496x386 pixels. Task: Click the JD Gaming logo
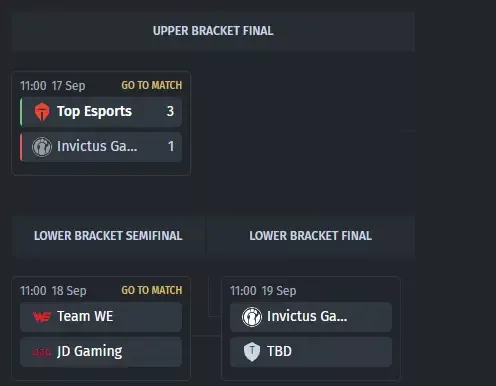(42, 352)
